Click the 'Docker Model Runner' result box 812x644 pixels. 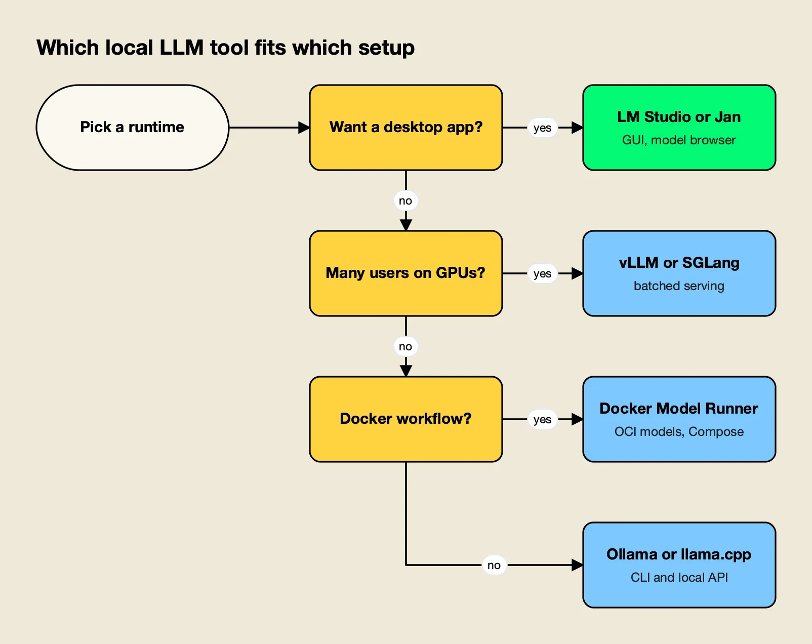point(679,419)
